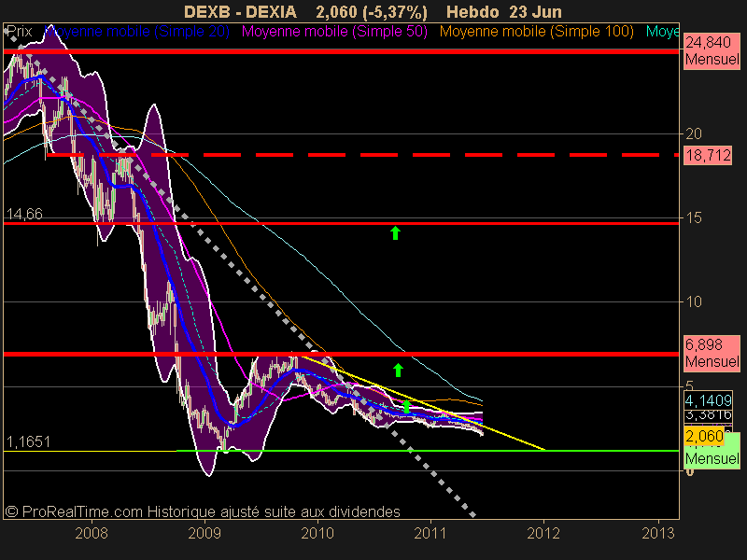Click the 2013 year label on time axis
The height and width of the screenshot is (560, 747).
(658, 533)
